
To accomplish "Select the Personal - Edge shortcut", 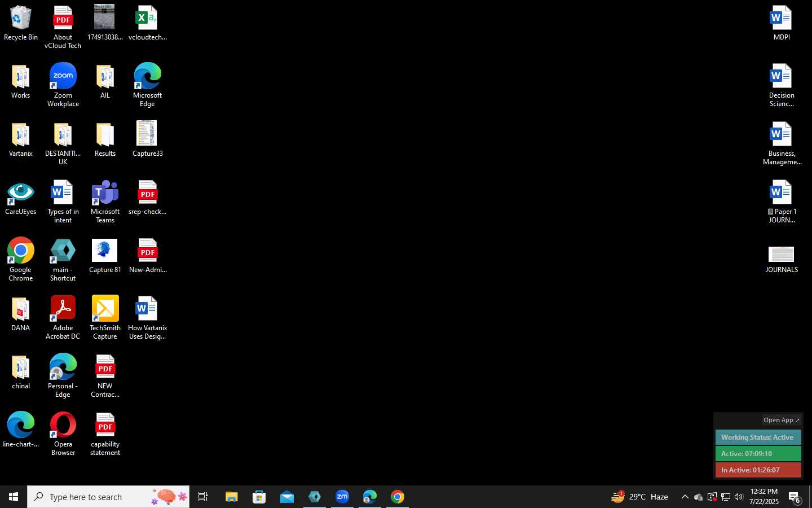I will pos(63,376).
